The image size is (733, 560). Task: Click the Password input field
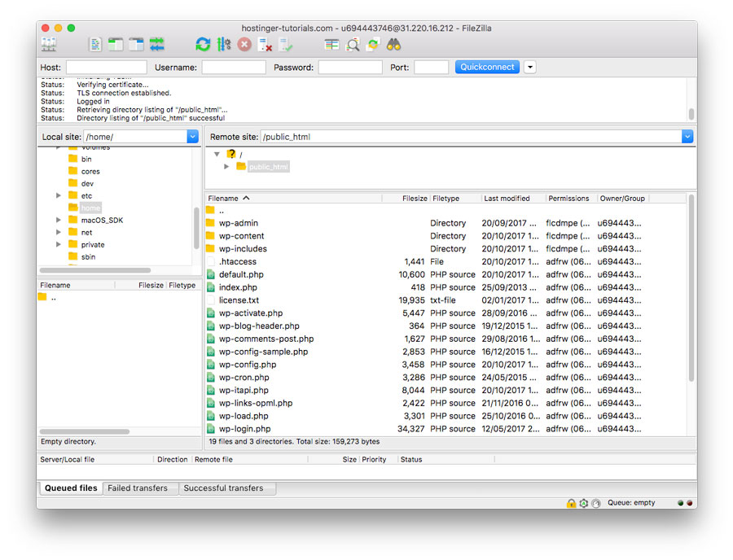[x=350, y=68]
